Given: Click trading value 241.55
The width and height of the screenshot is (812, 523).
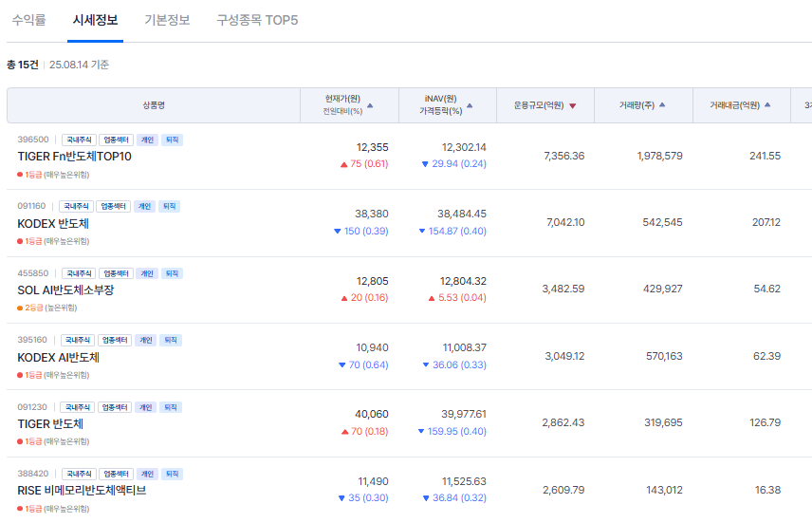Looking at the screenshot, I should [x=765, y=156].
